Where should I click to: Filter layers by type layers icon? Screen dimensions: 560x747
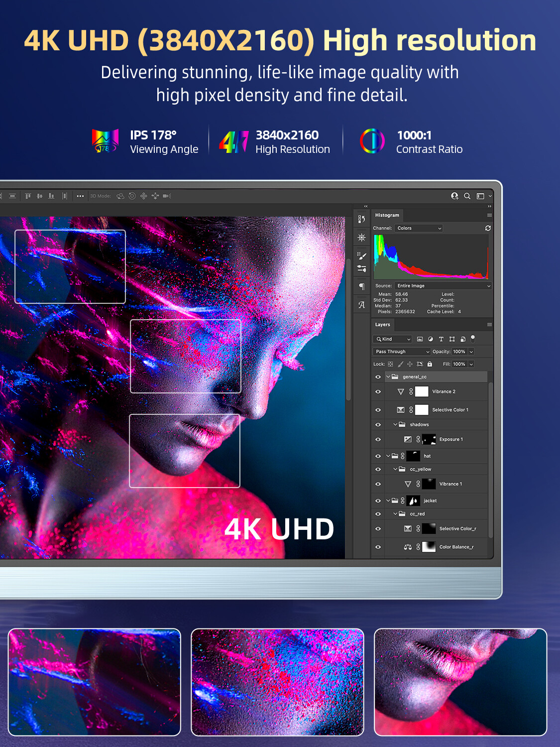click(441, 339)
